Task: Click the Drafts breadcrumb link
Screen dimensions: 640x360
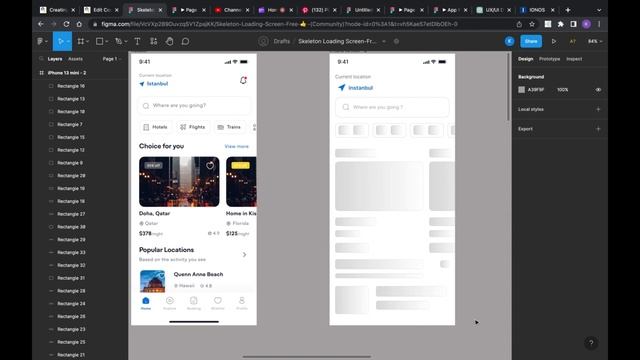Action: (282, 41)
